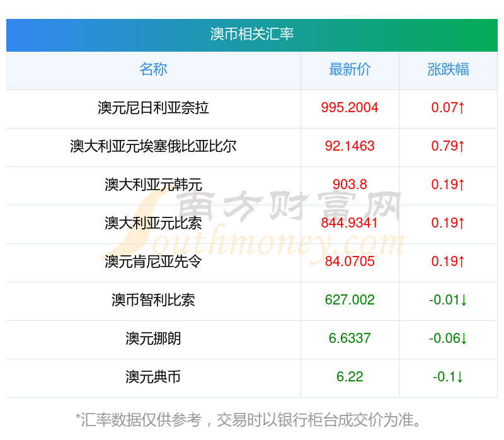
Task: Click the 名称 column header
Action: click(153, 69)
